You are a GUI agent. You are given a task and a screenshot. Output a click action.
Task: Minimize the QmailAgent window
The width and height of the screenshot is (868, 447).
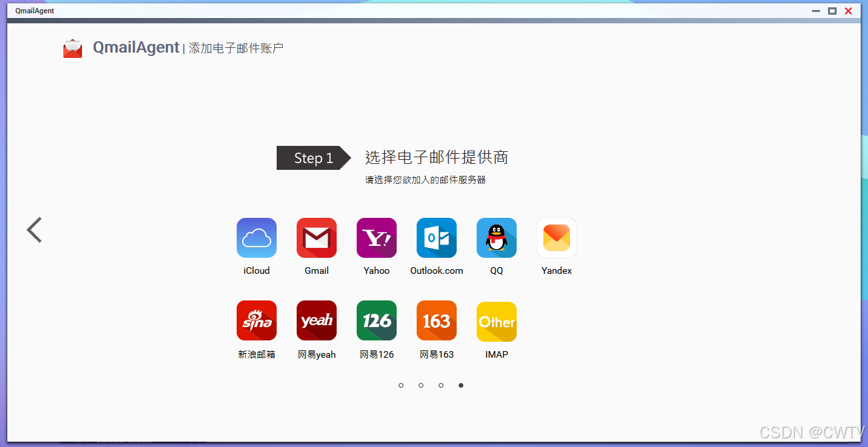point(816,11)
